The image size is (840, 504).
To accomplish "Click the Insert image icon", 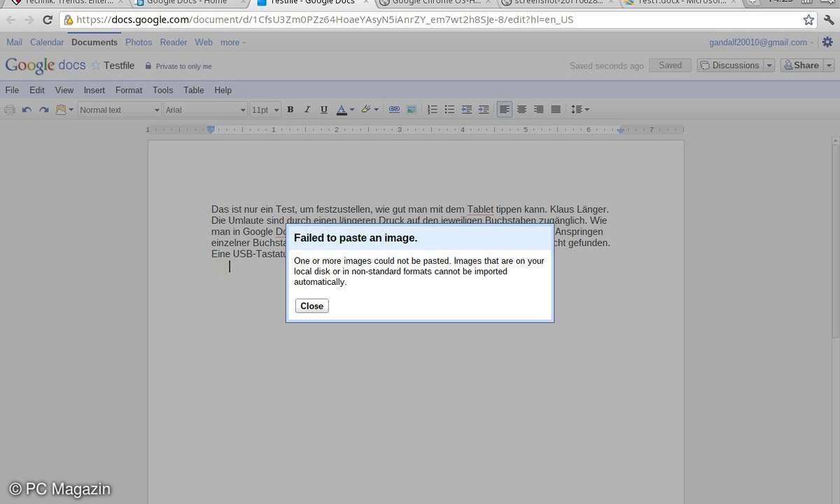I will click(412, 110).
